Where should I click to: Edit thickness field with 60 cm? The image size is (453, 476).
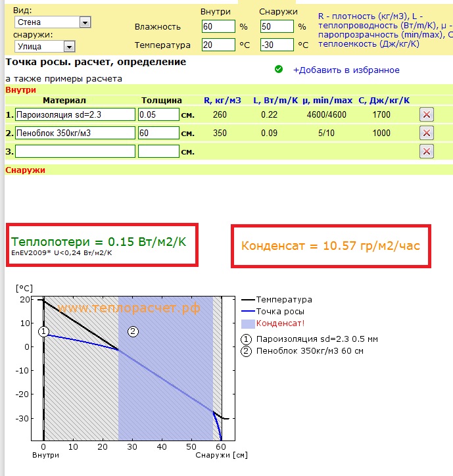[x=158, y=133]
